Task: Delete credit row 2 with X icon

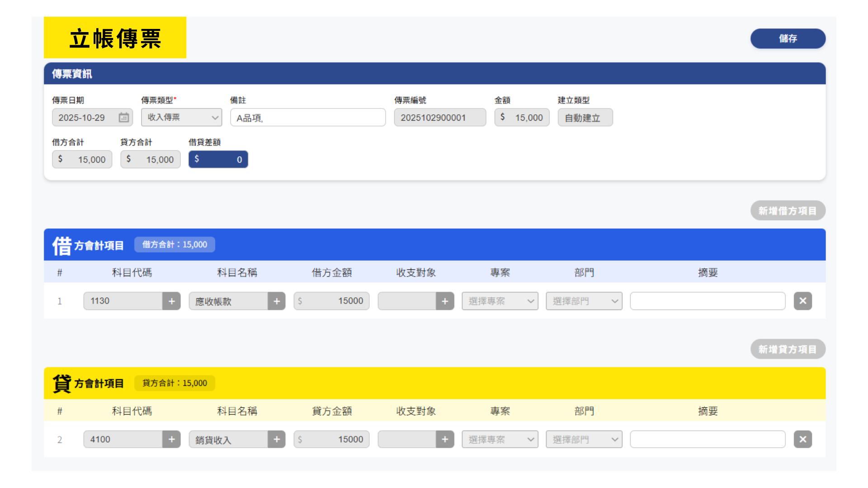Action: [x=802, y=439]
